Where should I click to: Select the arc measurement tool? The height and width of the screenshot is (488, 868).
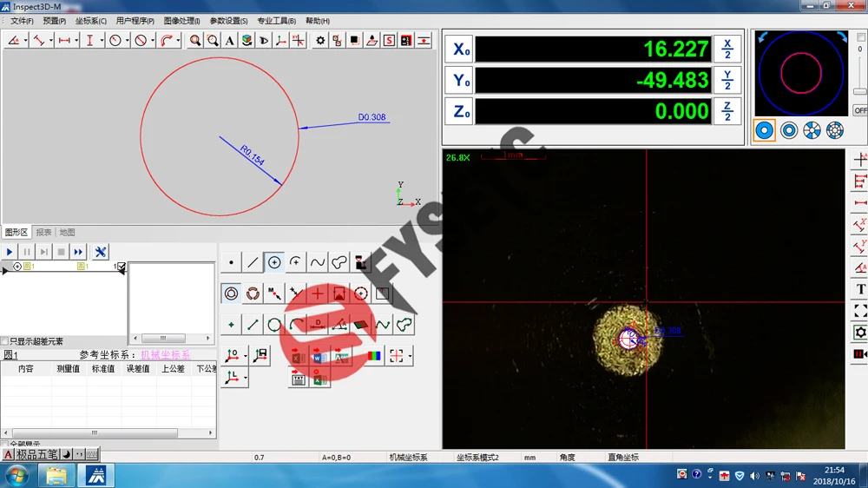pyautogui.click(x=296, y=262)
